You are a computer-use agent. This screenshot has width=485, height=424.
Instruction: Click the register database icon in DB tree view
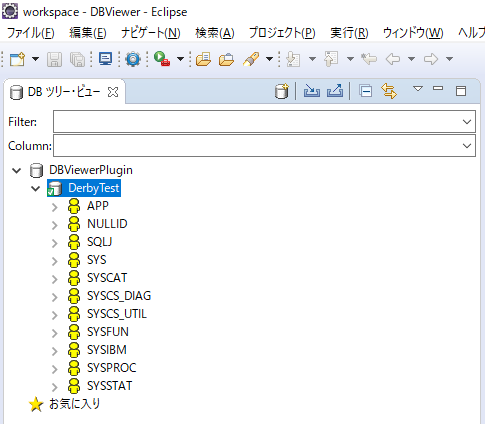coord(282,91)
